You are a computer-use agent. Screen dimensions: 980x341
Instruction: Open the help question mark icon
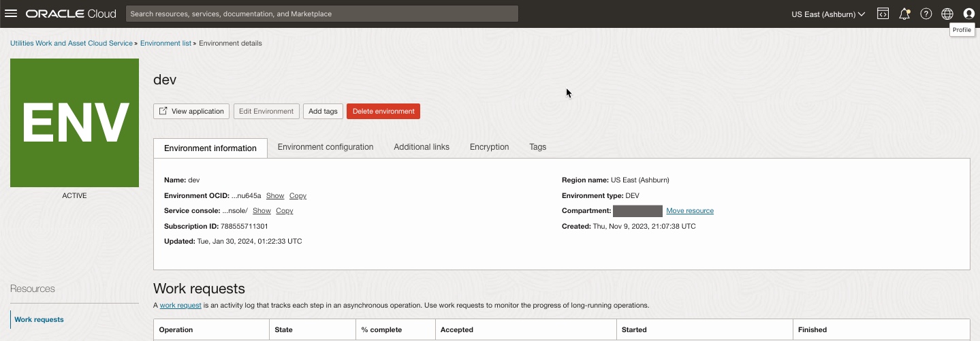[926, 14]
